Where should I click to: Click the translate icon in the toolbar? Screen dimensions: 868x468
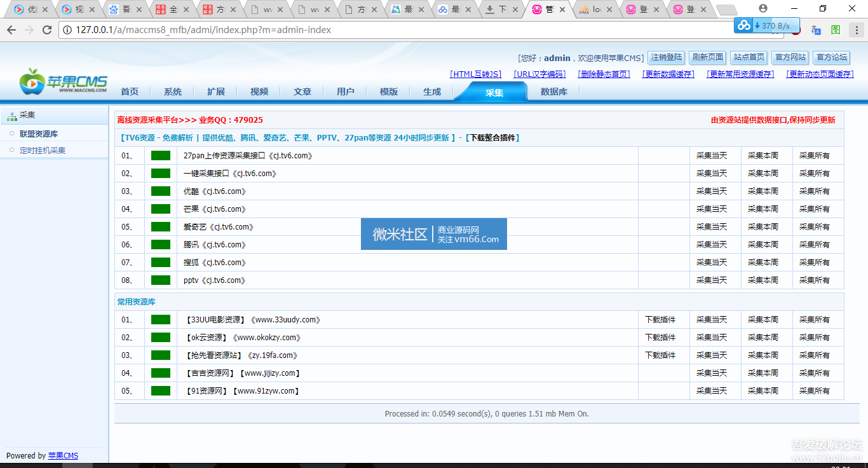(817, 30)
